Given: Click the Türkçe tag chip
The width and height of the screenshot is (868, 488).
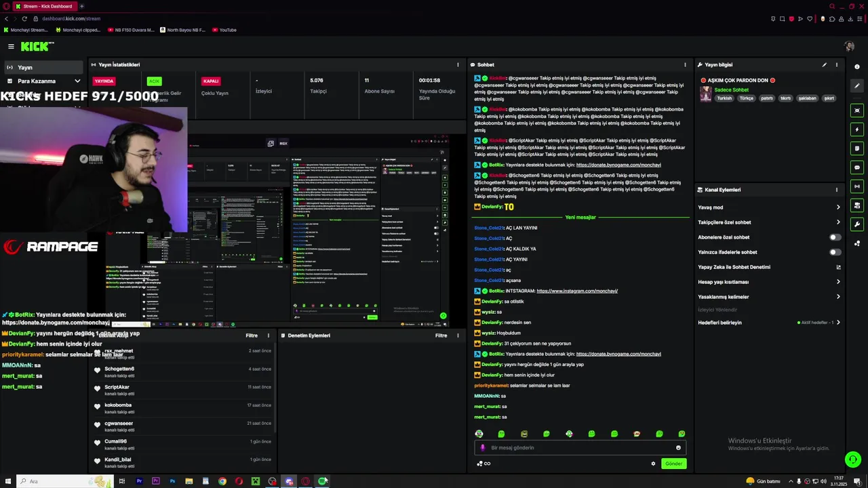Looking at the screenshot, I should [x=746, y=98].
